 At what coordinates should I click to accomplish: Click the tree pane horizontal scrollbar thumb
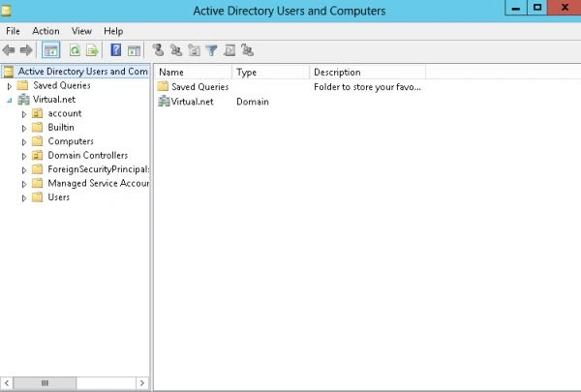click(x=45, y=383)
